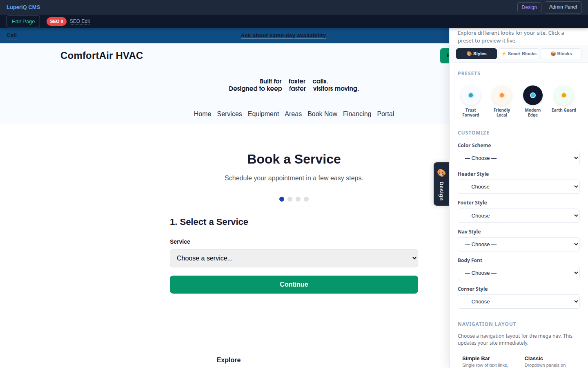
Task: Choose a Body Font from its dropdown
Action: (x=519, y=273)
